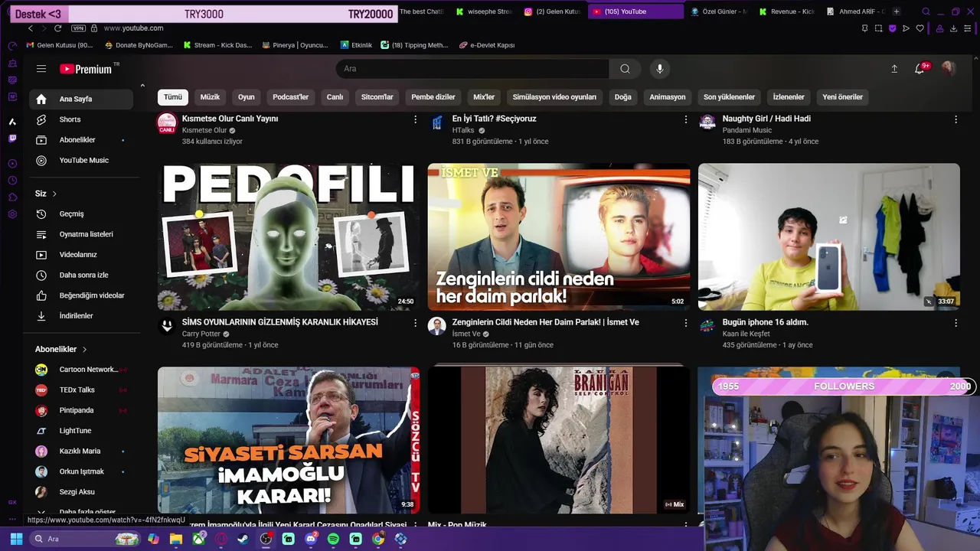Open Spotify from the taskbar

(x=333, y=539)
